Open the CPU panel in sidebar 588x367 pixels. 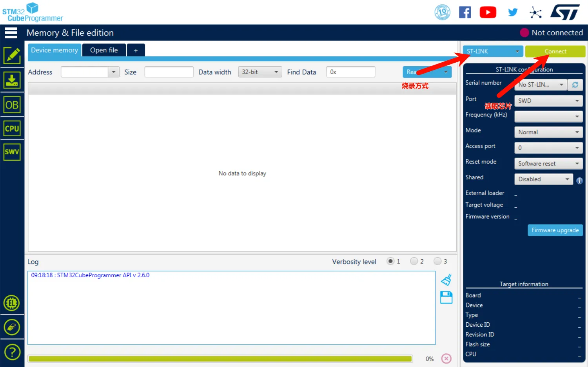coord(12,128)
